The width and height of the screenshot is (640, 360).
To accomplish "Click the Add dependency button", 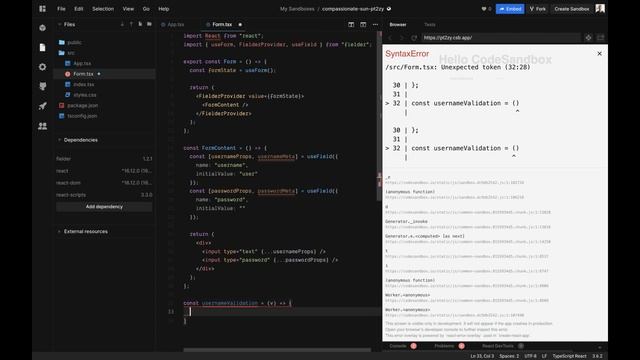I will tap(104, 207).
